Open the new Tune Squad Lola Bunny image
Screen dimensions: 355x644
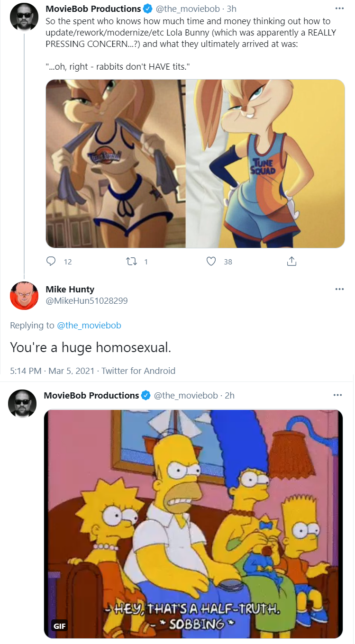coord(265,163)
